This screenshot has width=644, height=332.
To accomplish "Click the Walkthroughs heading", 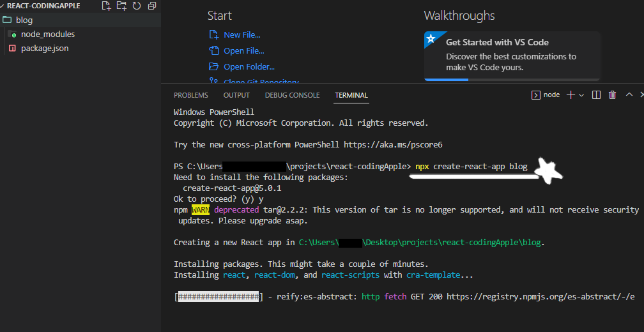I will tap(459, 15).
